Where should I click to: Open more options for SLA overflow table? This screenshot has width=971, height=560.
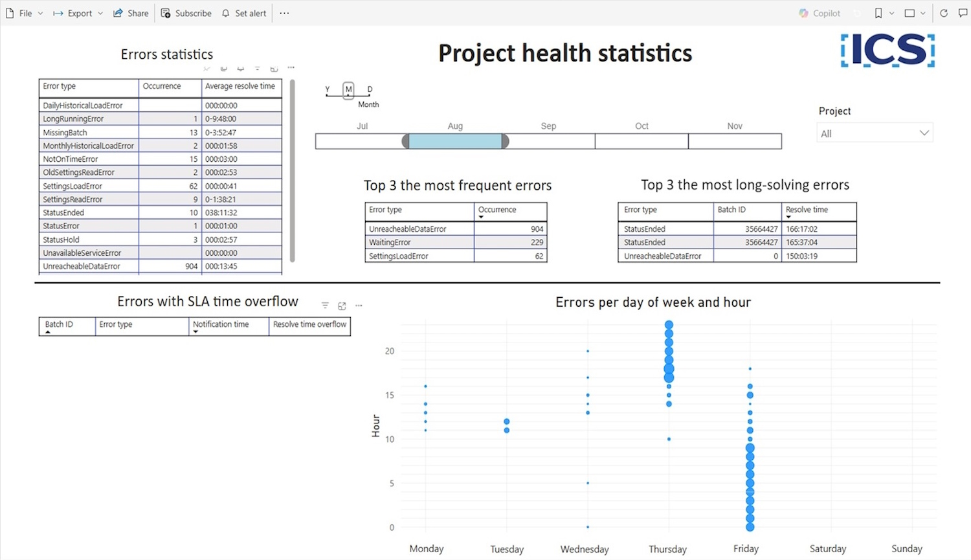(x=359, y=306)
